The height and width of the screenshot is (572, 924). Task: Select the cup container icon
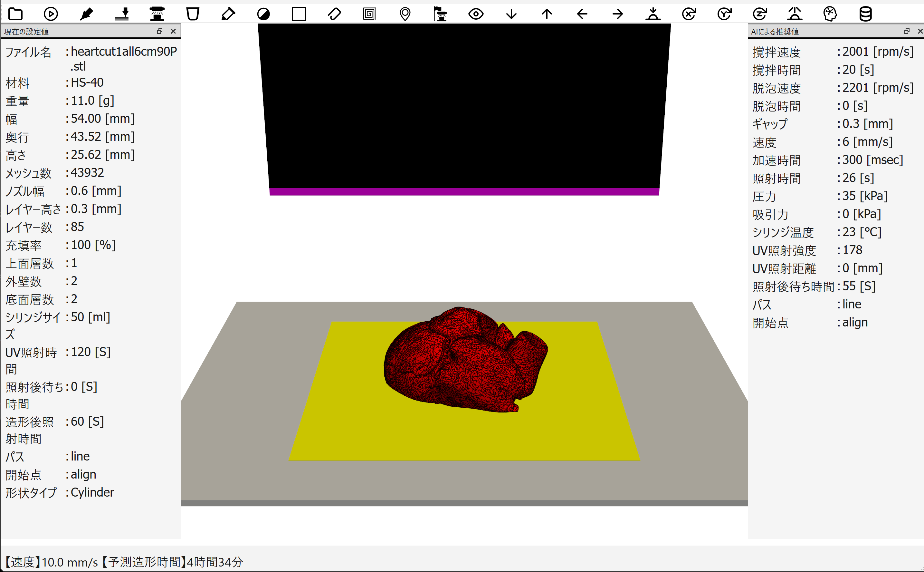(193, 14)
